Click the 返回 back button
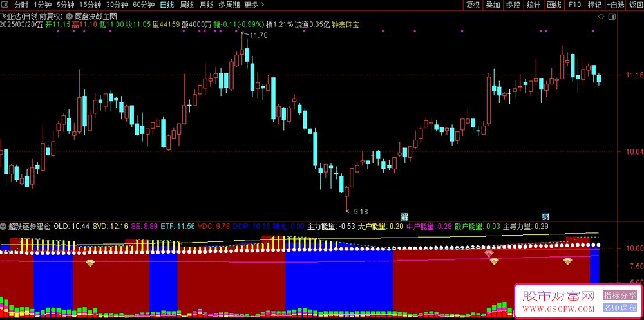This screenshot has width=644, height=320. 636,5
